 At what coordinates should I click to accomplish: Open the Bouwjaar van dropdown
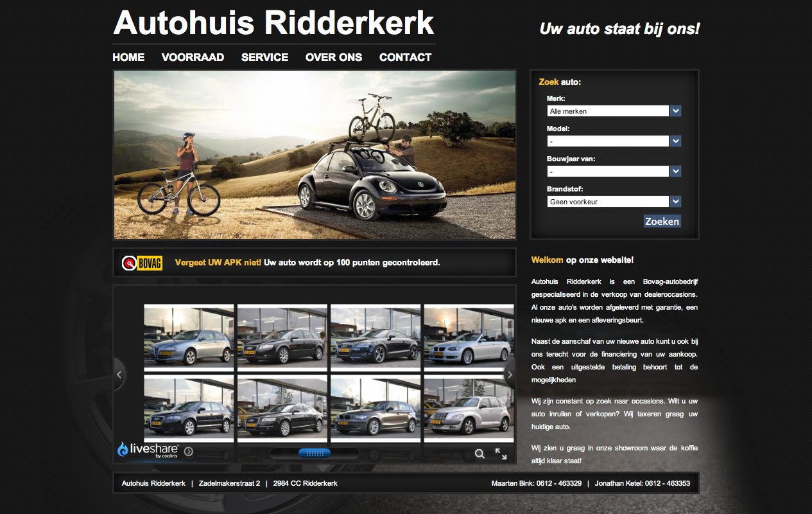point(614,172)
